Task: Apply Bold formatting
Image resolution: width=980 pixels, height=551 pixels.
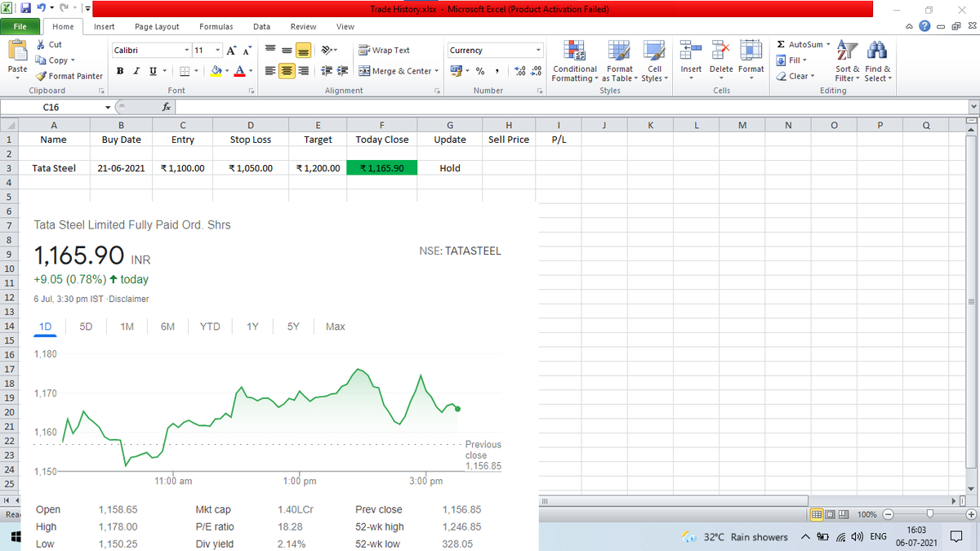Action: click(120, 71)
